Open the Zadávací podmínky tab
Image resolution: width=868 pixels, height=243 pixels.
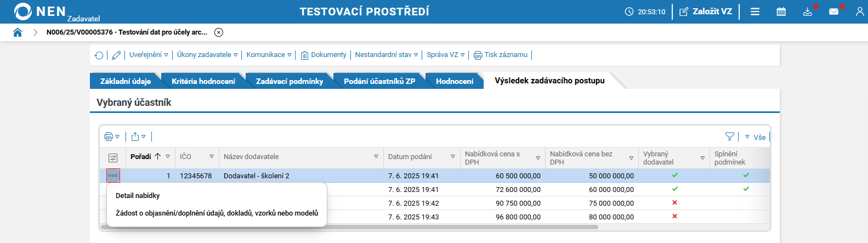[290, 81]
